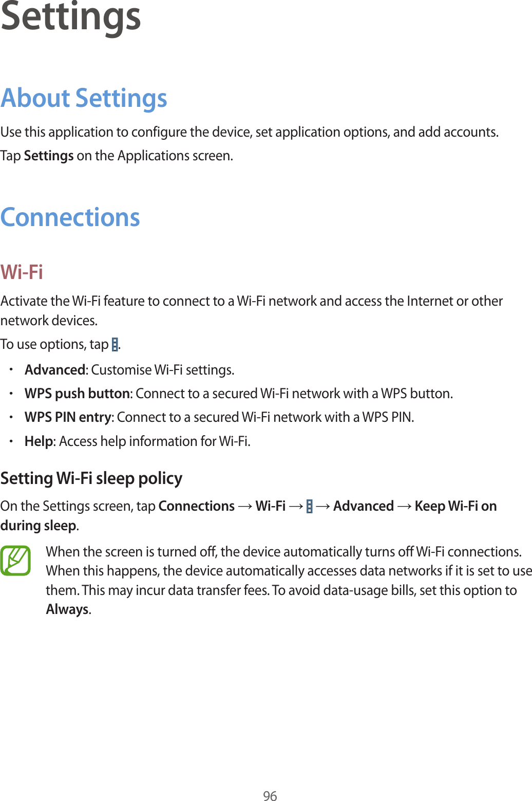This screenshot has width=532, height=801.
Task: Click the green note icon
Action: tap(15, 561)
